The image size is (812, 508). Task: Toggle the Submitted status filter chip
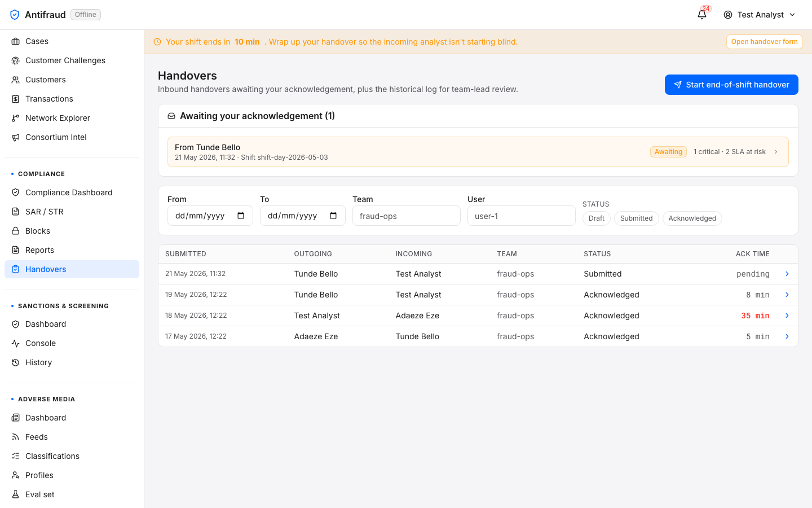(636, 218)
